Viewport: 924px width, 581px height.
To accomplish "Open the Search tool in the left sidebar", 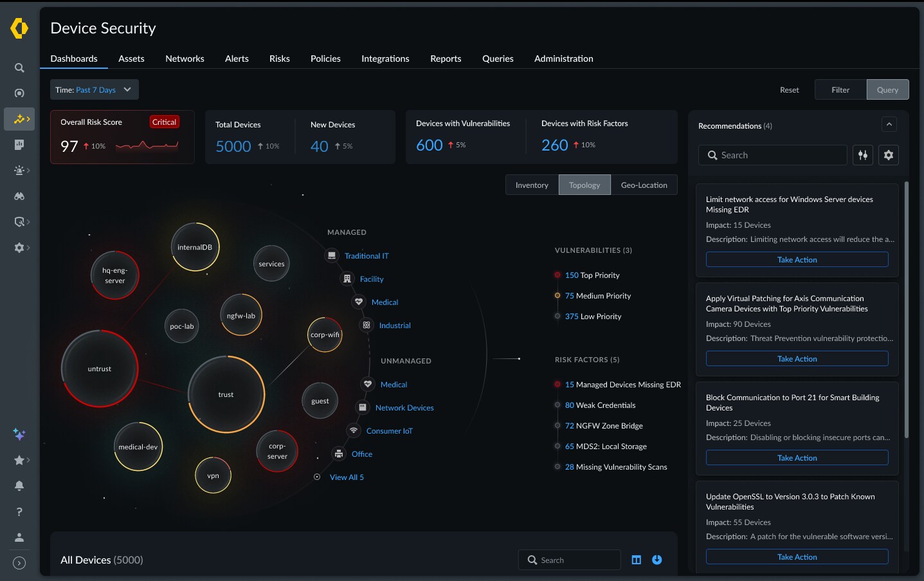I will point(19,68).
